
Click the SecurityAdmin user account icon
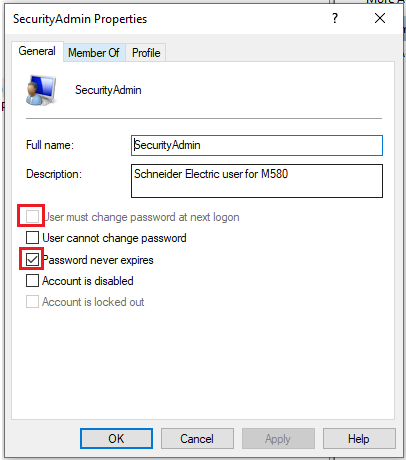[41, 90]
